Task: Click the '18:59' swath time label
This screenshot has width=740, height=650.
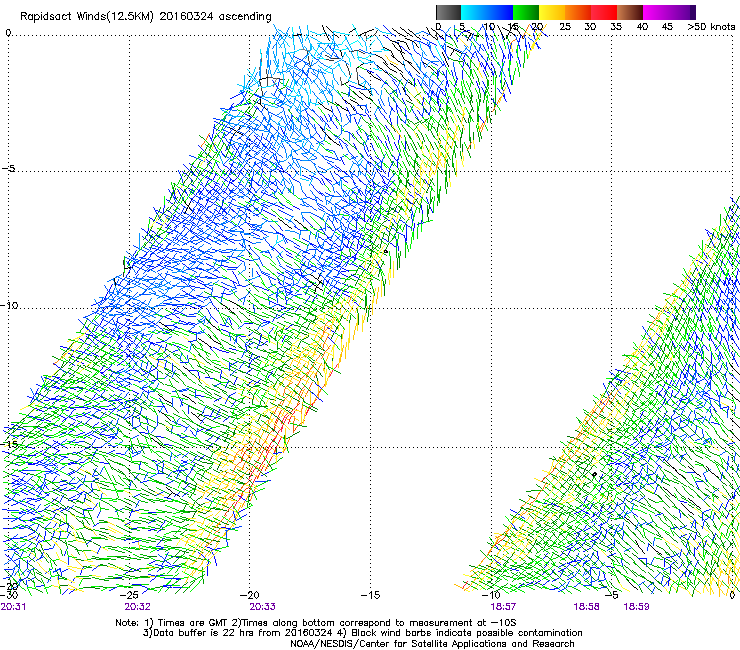Action: [636, 607]
